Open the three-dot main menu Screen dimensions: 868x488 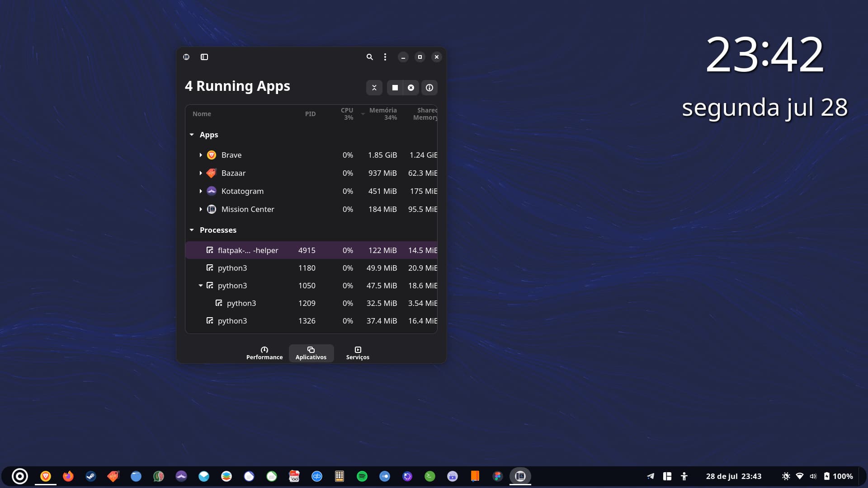coord(385,57)
